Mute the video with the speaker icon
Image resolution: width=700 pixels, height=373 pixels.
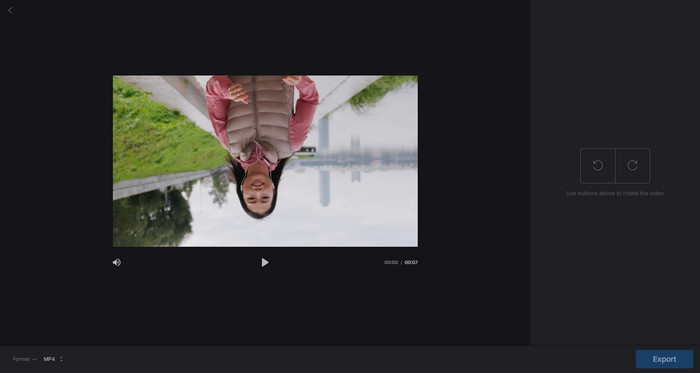point(117,262)
